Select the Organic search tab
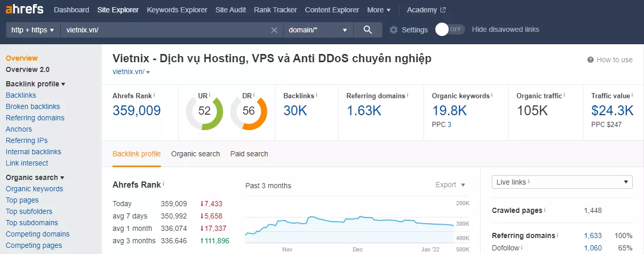Viewport: 644px width, 254px height. pyautogui.click(x=195, y=154)
